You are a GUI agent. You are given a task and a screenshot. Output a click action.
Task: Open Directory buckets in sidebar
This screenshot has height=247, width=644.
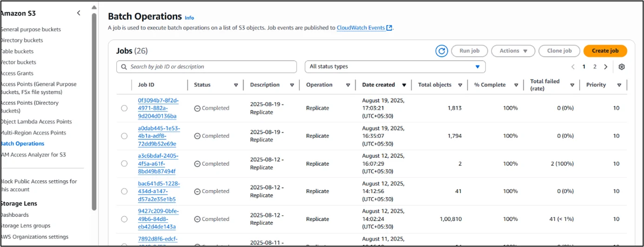(21, 40)
